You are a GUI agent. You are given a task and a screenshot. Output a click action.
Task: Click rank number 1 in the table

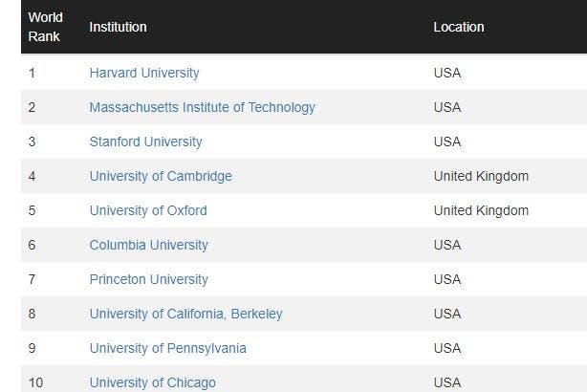pyautogui.click(x=32, y=73)
